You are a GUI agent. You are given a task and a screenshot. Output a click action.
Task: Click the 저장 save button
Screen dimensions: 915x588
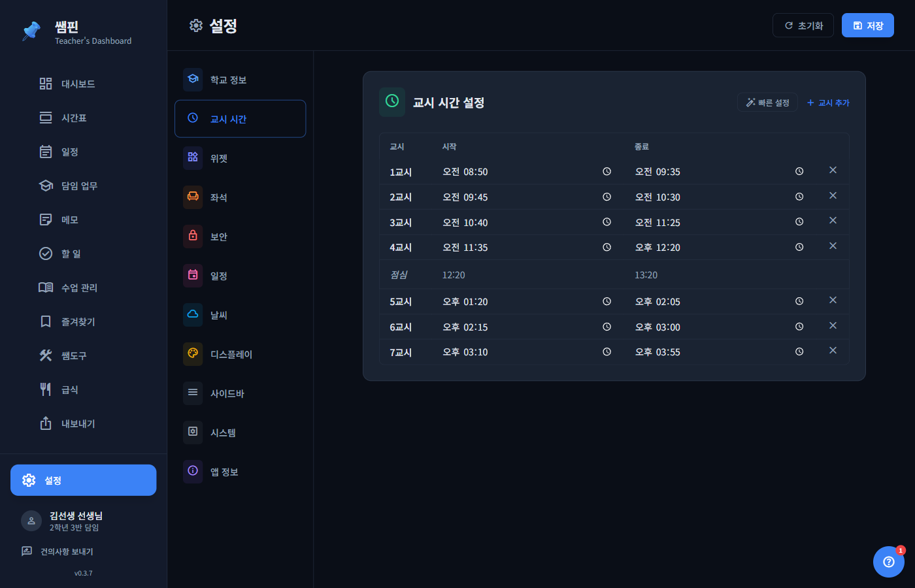[867, 25]
